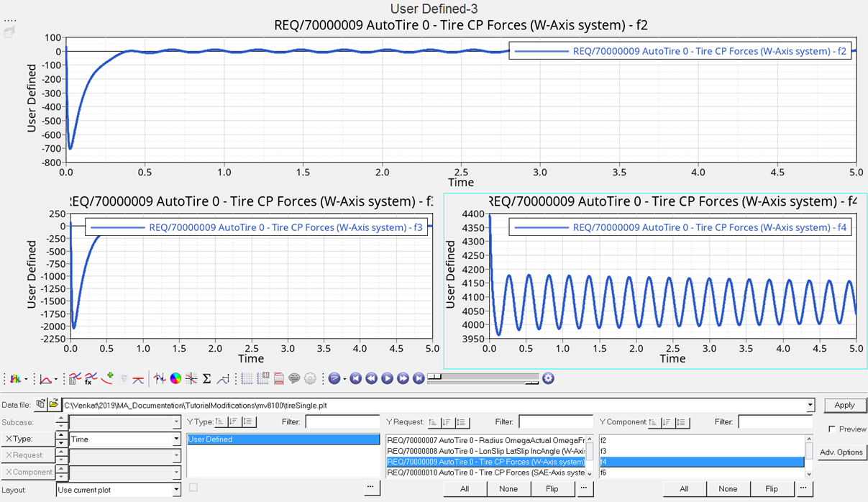
Task: Toggle the Preview checkbox
Action: pyautogui.click(x=832, y=429)
